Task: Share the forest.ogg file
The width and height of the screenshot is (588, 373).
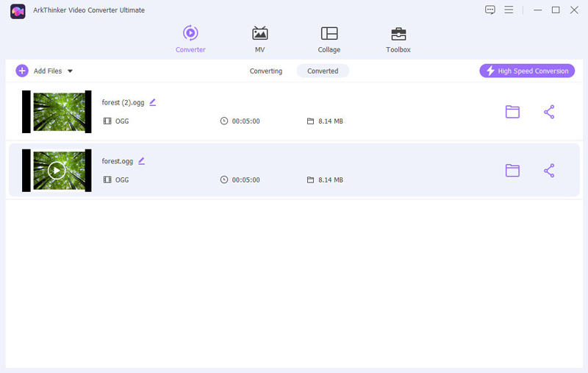Action: pos(549,171)
